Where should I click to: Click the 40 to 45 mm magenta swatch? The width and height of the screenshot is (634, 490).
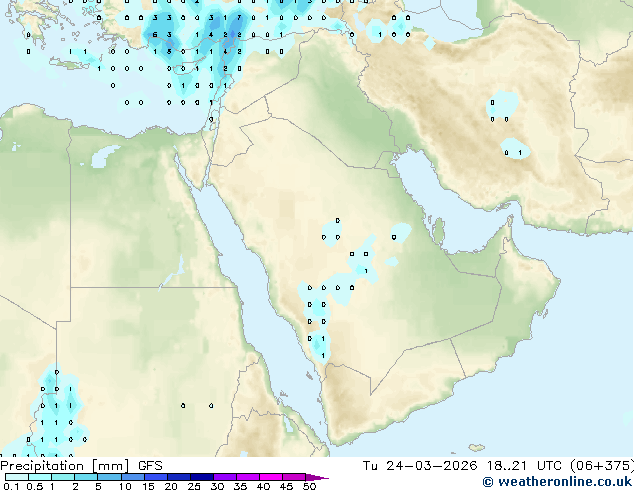271,477
